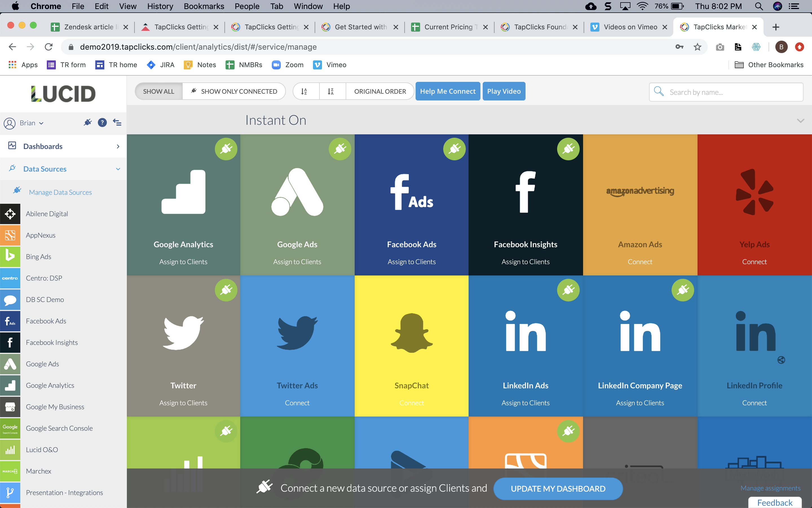Click the plug icon beside Brian
This screenshot has width=812, height=508.
(88, 122)
